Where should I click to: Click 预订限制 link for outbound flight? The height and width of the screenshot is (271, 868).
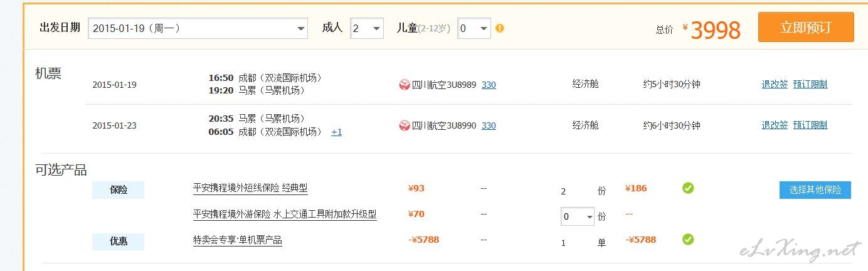810,84
